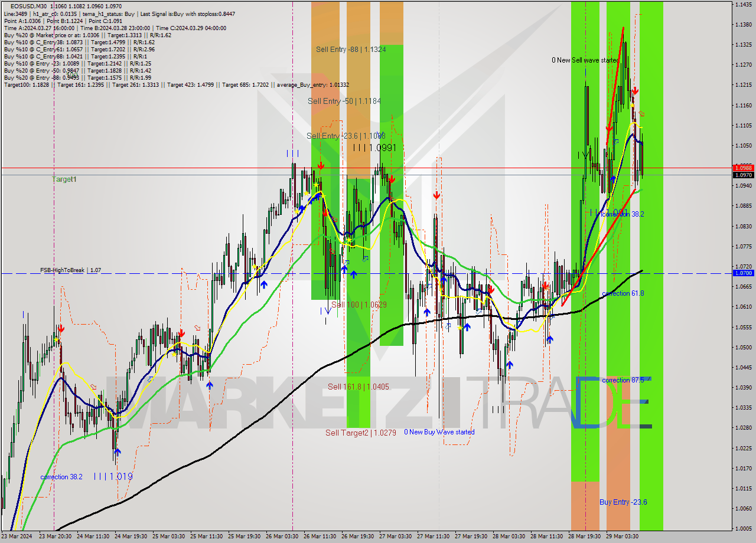Viewport: 756px width, 543px height.
Task: Select the 'correction 87.5' label
Action: [623, 380]
